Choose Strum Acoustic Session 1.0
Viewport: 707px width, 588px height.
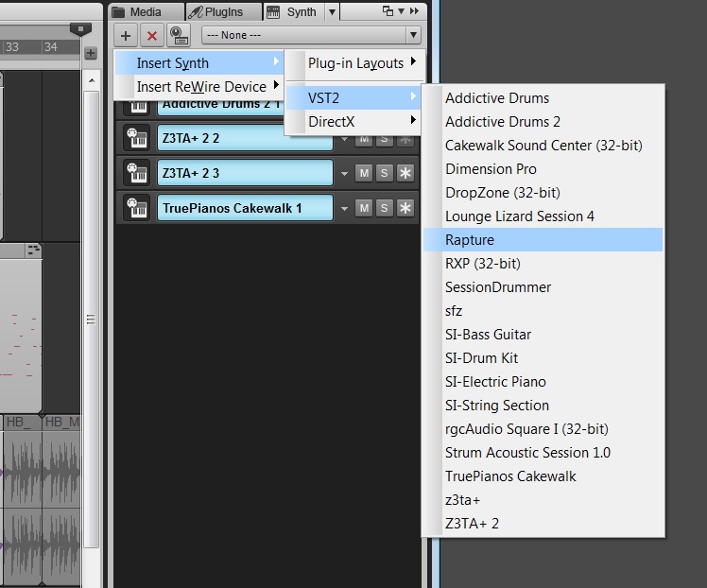click(543, 452)
